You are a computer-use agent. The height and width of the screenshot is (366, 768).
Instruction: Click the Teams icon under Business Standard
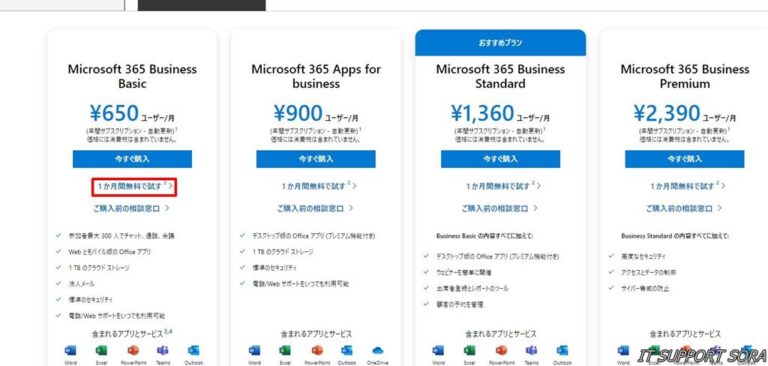pyautogui.click(x=531, y=350)
